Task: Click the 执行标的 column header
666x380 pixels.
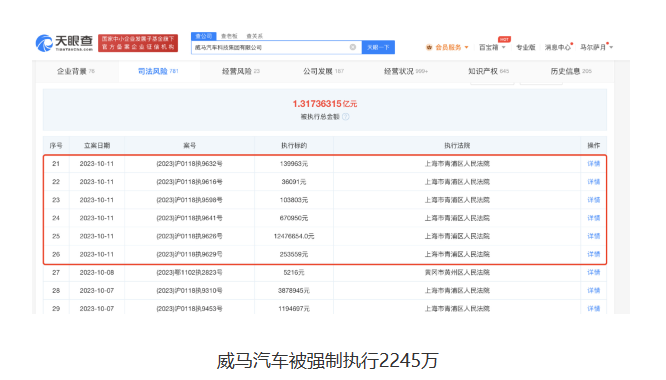Action: (294, 146)
